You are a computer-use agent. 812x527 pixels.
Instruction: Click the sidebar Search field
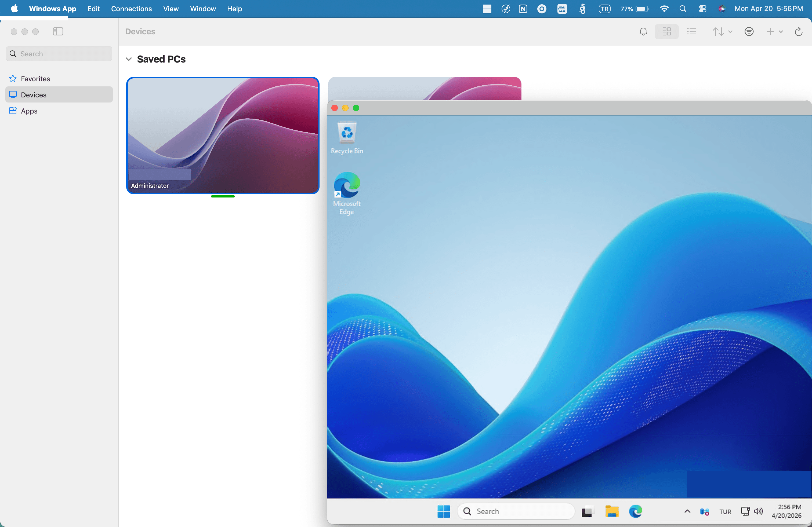(x=59, y=54)
